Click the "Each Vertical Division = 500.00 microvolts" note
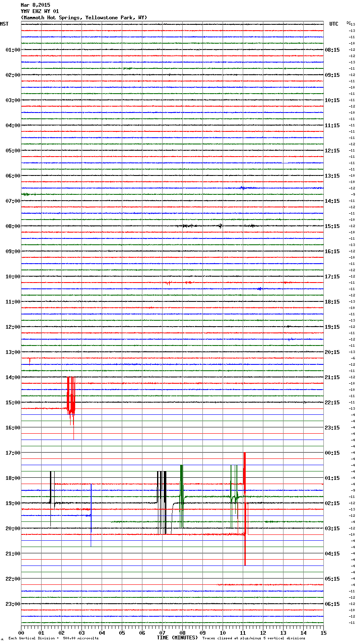The height and width of the screenshot is (644, 357). coord(53,638)
